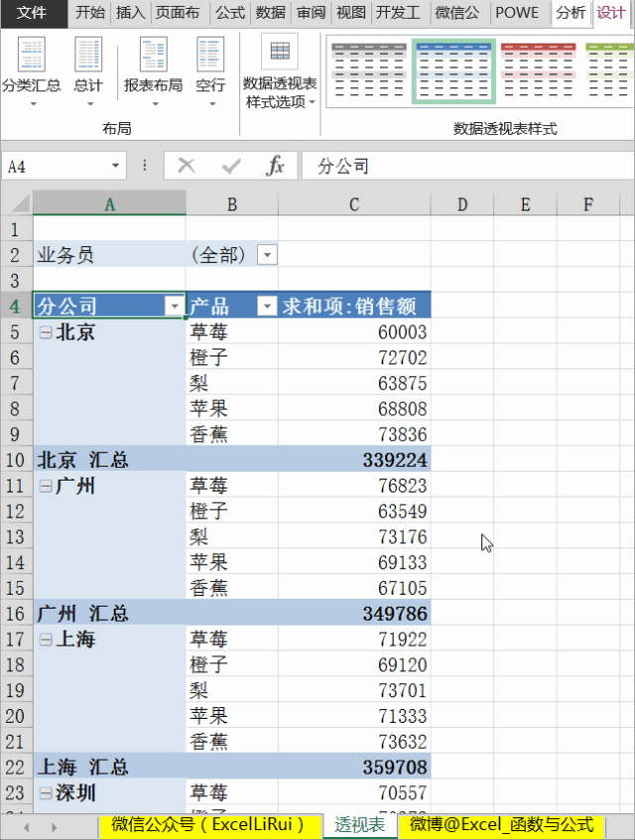Switch to the 分析 ribbon tab
Screen dimensions: 635x840
(x=571, y=13)
